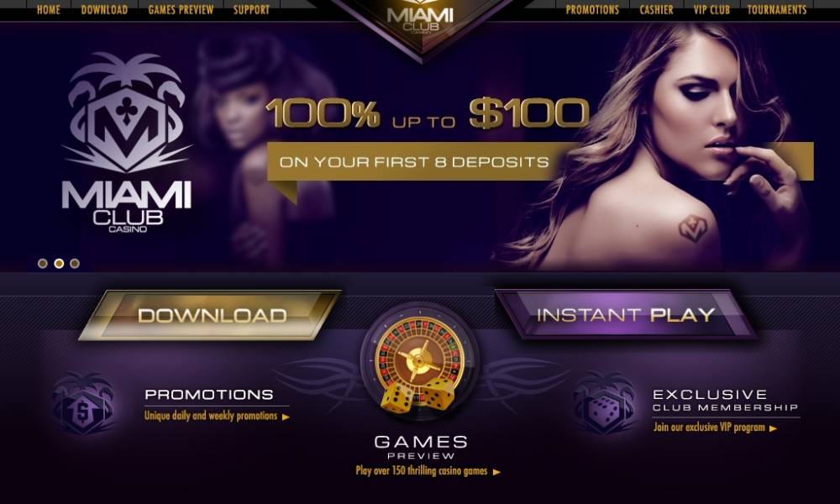Open the Tournaments menu item
Image resolution: width=840 pixels, height=504 pixels.
[777, 9]
